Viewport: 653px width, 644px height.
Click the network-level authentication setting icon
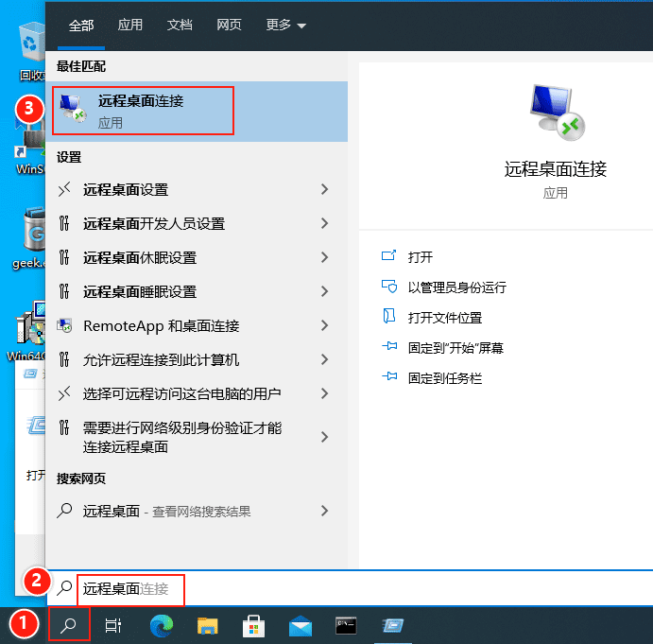coord(64,427)
